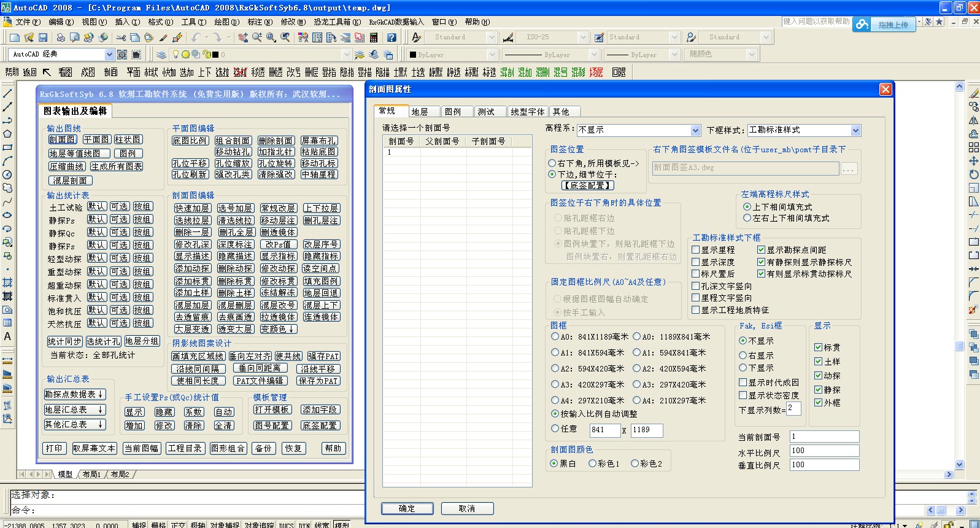Choose the A3: 420X297毫米 frame option
The width and height of the screenshot is (980, 528).
[555, 384]
